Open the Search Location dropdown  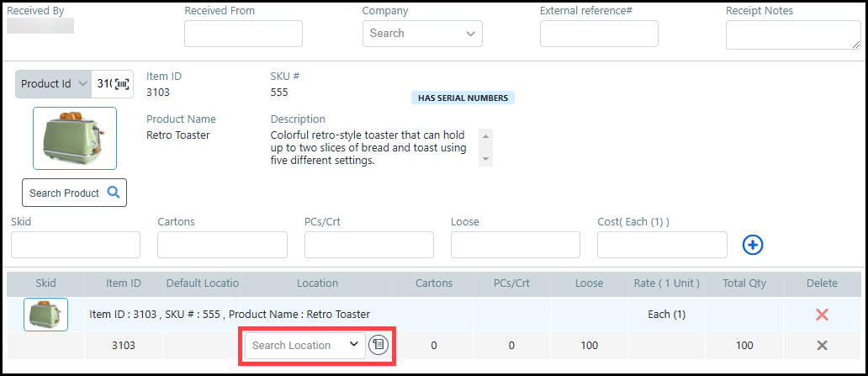point(304,346)
